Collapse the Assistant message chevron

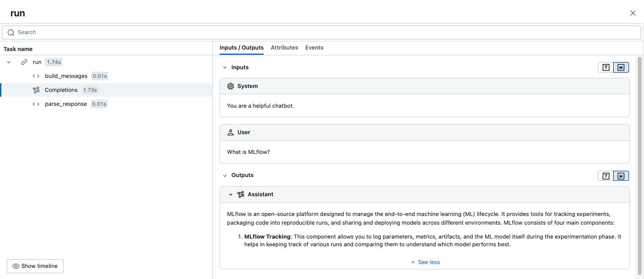click(x=231, y=194)
